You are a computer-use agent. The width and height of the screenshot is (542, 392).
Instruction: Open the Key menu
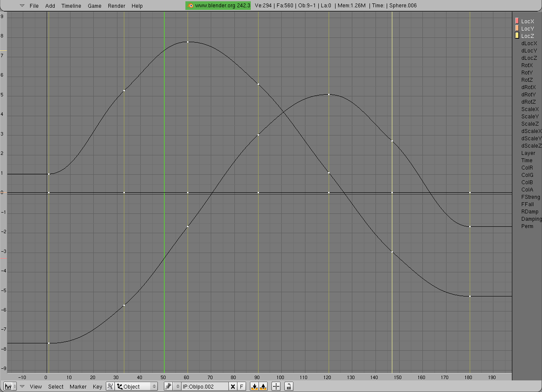[x=98, y=386]
